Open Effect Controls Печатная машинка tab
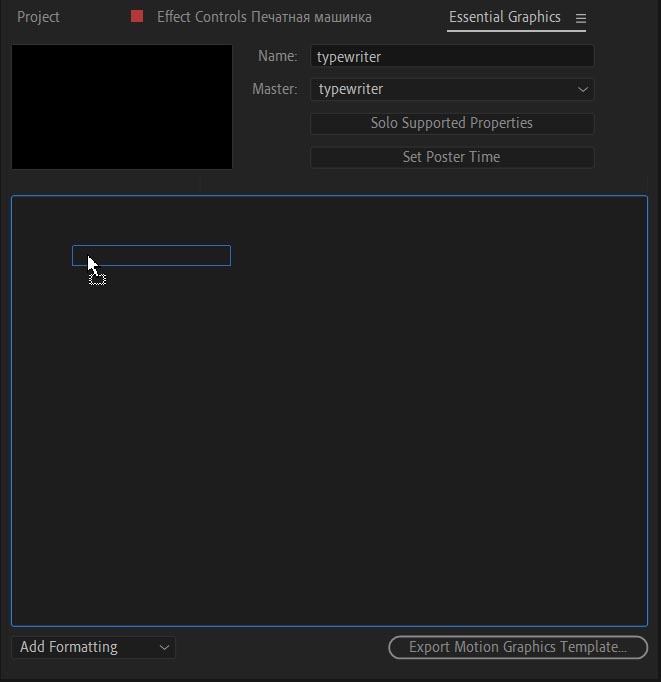 pyautogui.click(x=264, y=17)
